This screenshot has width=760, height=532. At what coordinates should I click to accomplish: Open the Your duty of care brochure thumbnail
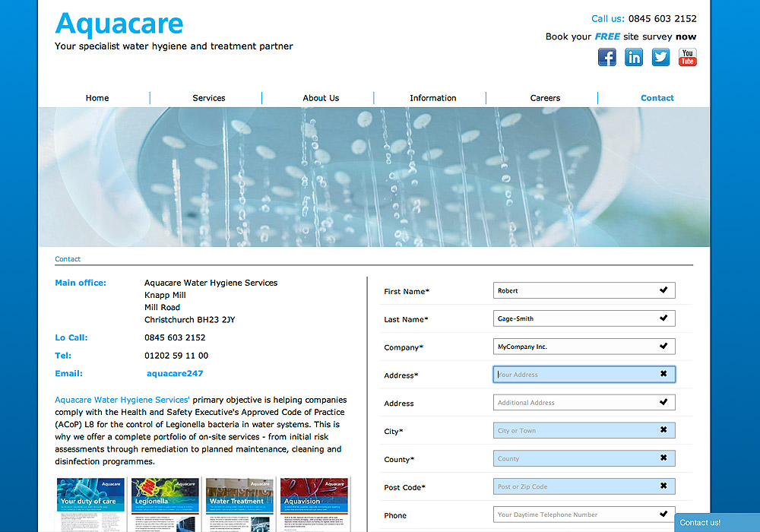click(x=90, y=505)
